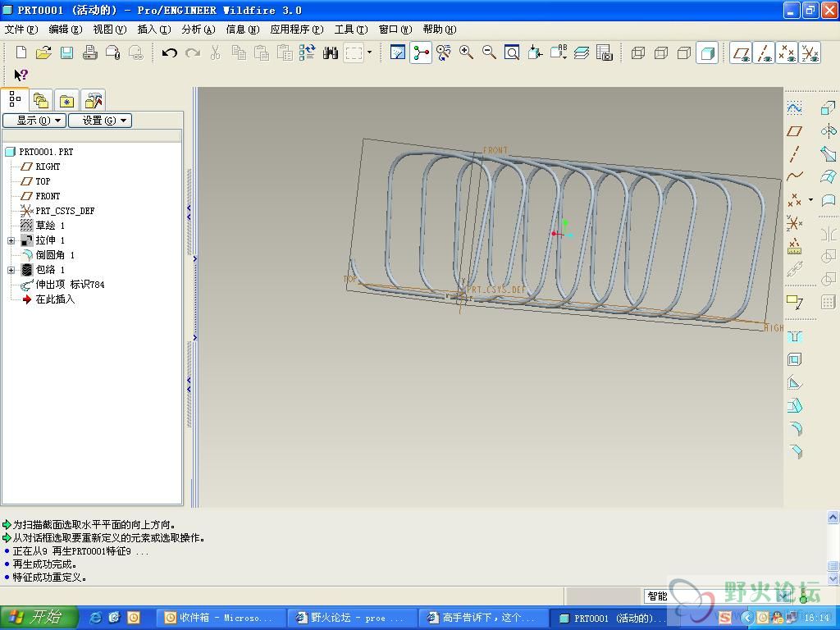
Task: Switch to the Favorites navigator tab
Action: [x=67, y=100]
